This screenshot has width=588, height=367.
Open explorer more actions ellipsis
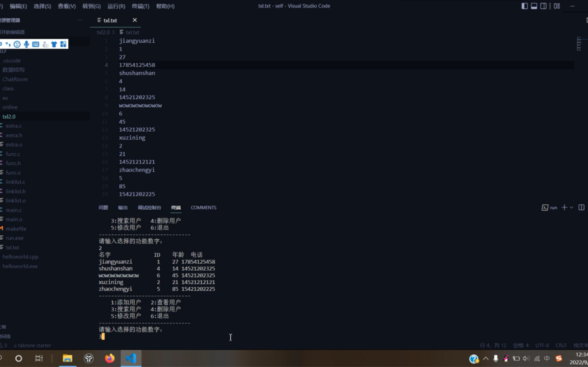80,20
